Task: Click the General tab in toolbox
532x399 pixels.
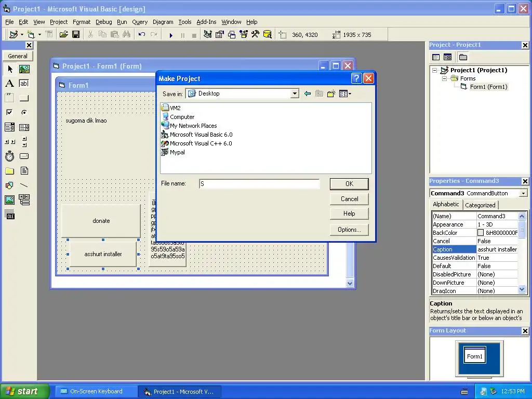Action: point(18,56)
